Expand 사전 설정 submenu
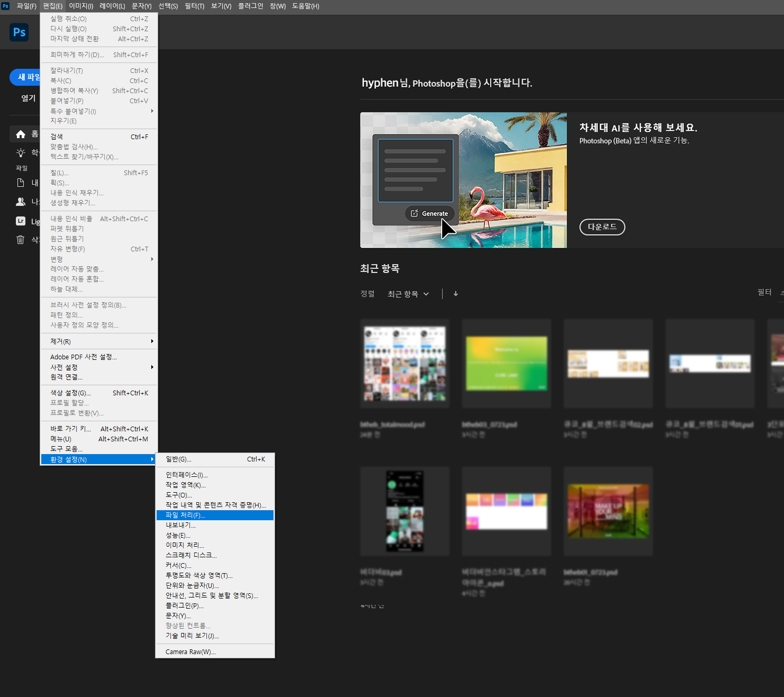Screen dimensions: 784x697 click(99, 367)
